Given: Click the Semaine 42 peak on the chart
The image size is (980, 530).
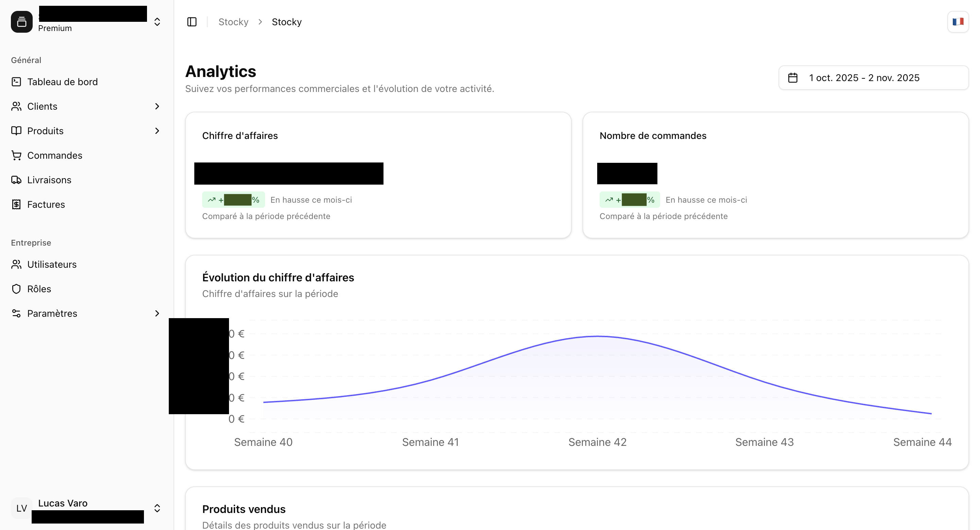Looking at the screenshot, I should point(597,336).
